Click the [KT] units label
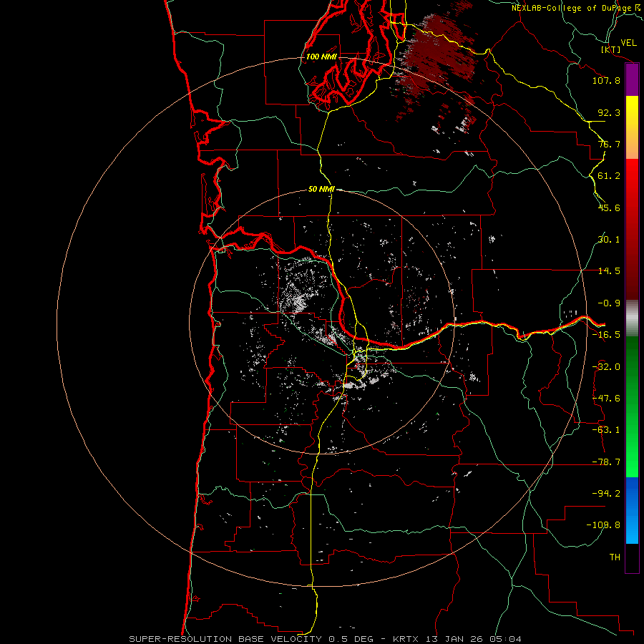The width and height of the screenshot is (644, 644). click(x=611, y=50)
